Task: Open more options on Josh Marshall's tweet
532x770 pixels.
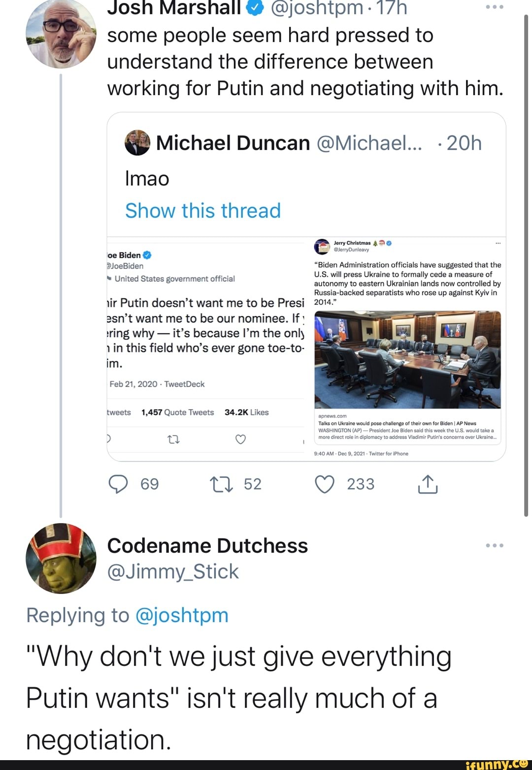Action: point(495,7)
